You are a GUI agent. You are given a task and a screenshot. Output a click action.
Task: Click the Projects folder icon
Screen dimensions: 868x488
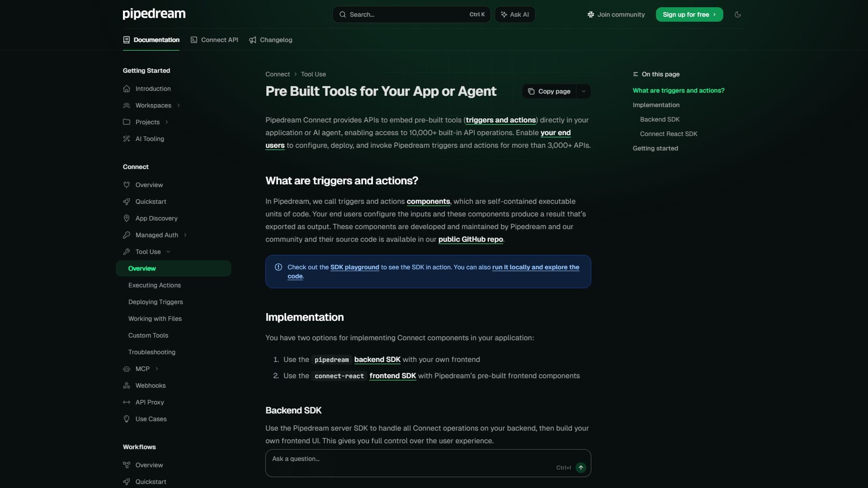[127, 122]
